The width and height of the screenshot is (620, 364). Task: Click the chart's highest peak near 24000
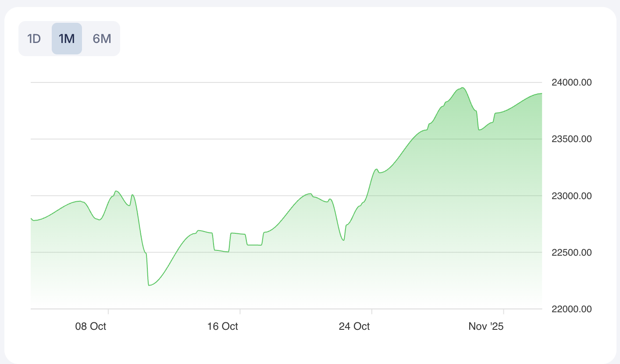(463, 88)
